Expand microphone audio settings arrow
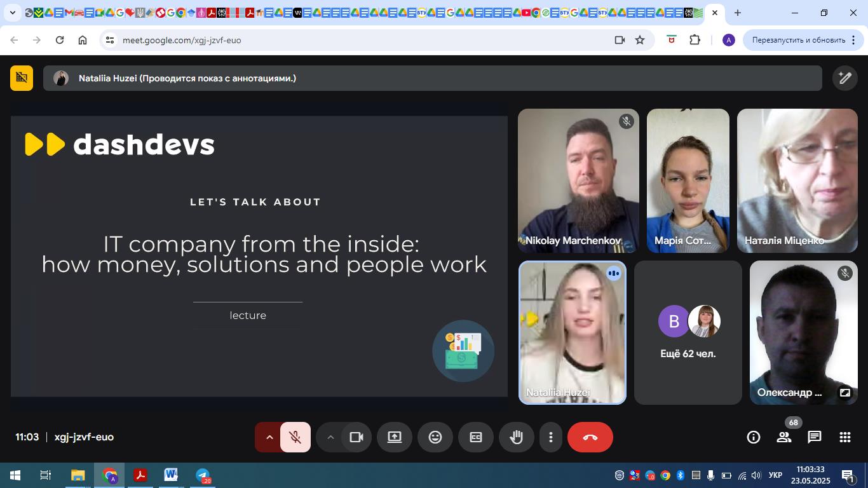The width and height of the screenshot is (868, 488). pos(269,437)
